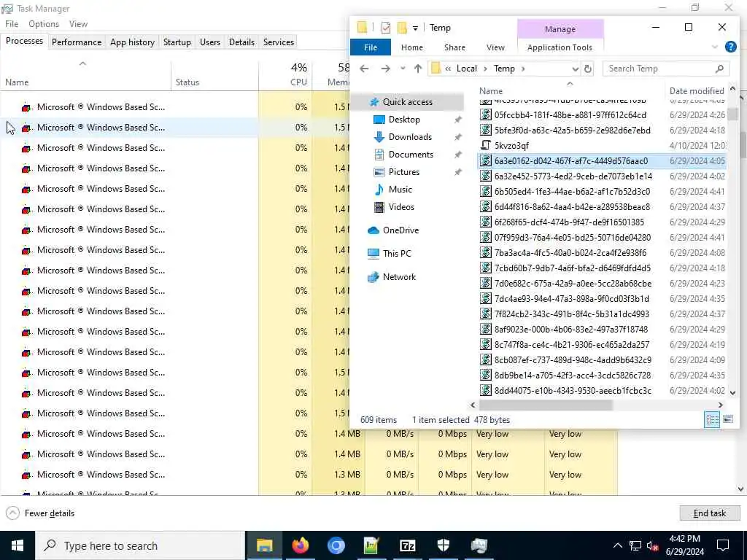
Task: Open Task Manager's File menu
Action: click(12, 24)
